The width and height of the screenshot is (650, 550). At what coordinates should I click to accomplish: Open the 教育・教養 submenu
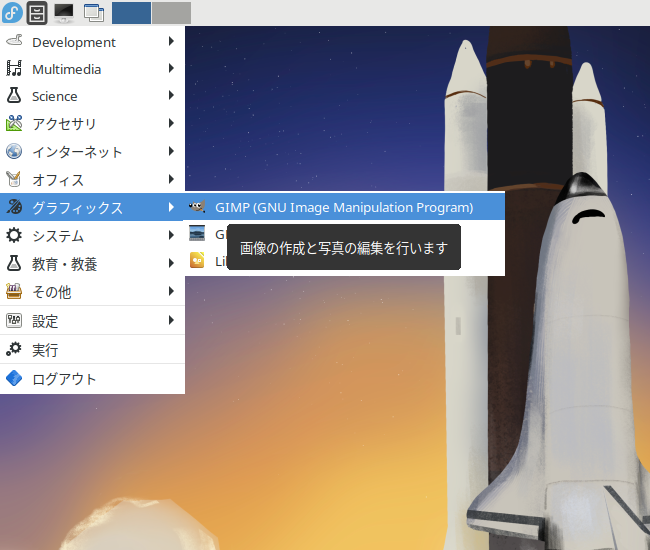(x=92, y=263)
